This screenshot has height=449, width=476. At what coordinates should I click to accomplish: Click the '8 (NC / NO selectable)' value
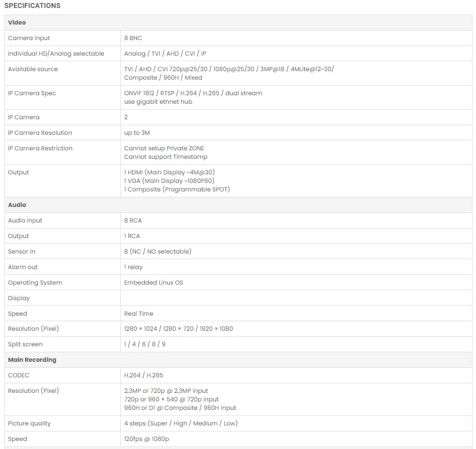click(158, 252)
